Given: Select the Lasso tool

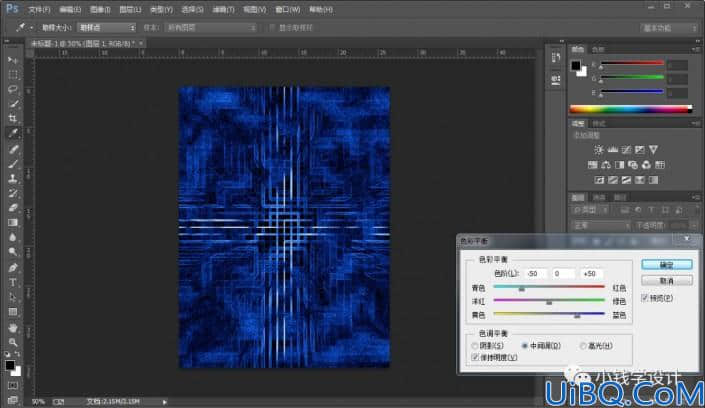Looking at the screenshot, I should pyautogui.click(x=13, y=89).
